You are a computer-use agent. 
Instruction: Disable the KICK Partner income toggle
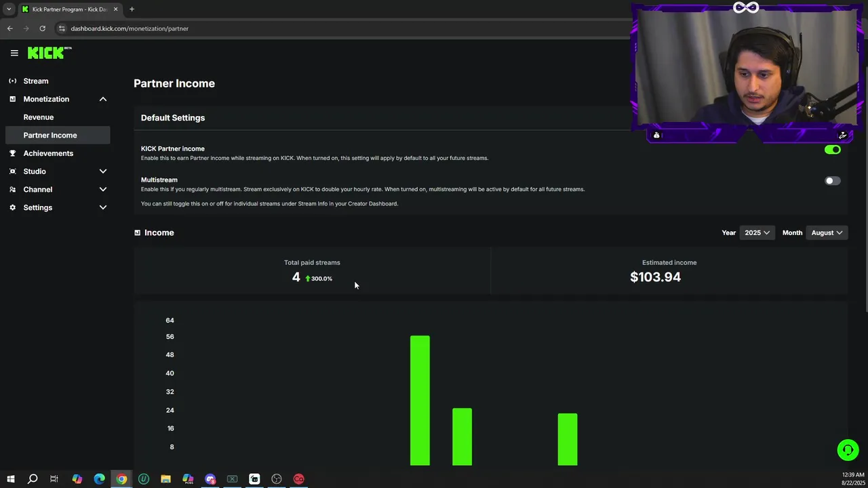pyautogui.click(x=833, y=150)
